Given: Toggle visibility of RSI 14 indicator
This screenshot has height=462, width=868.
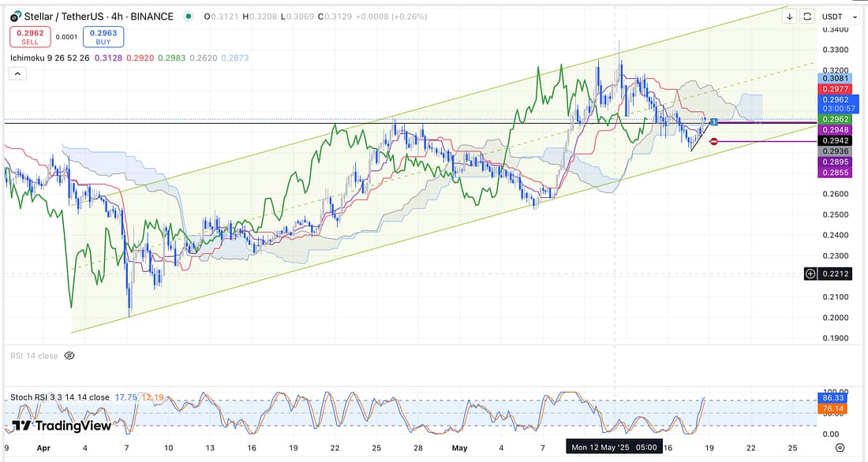Looking at the screenshot, I should (x=69, y=356).
